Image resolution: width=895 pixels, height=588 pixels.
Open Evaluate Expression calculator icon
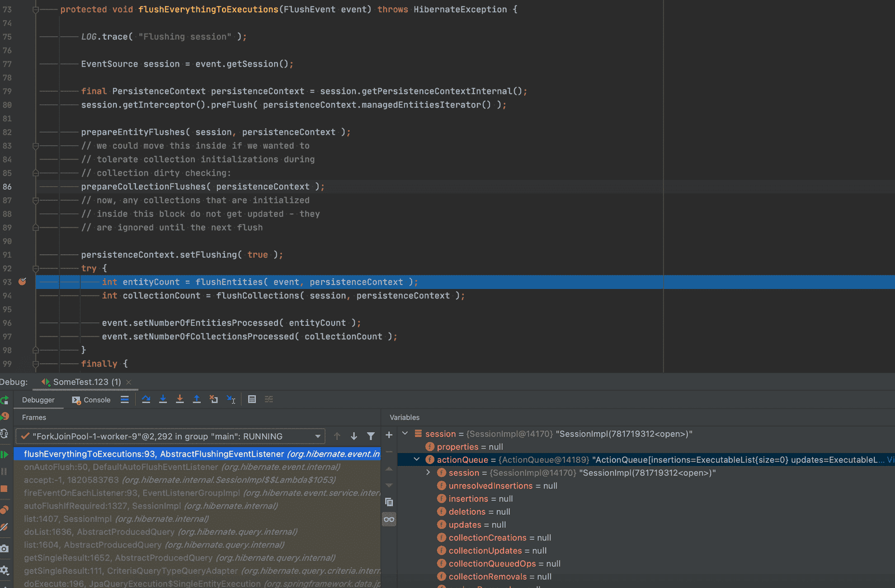click(x=252, y=399)
